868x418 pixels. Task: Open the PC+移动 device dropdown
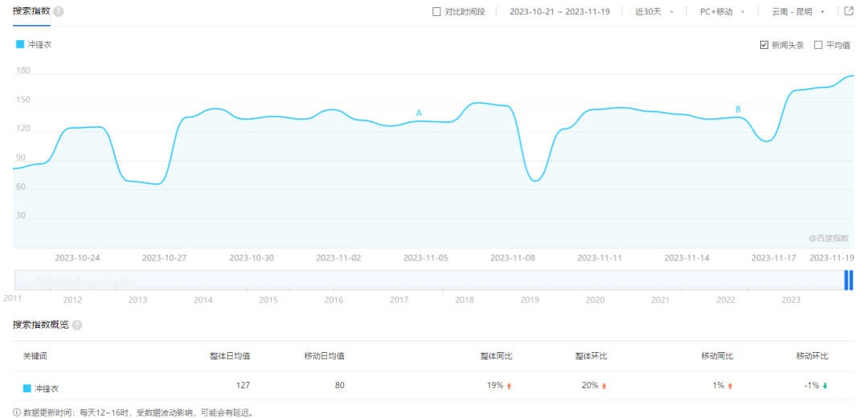[x=723, y=12]
